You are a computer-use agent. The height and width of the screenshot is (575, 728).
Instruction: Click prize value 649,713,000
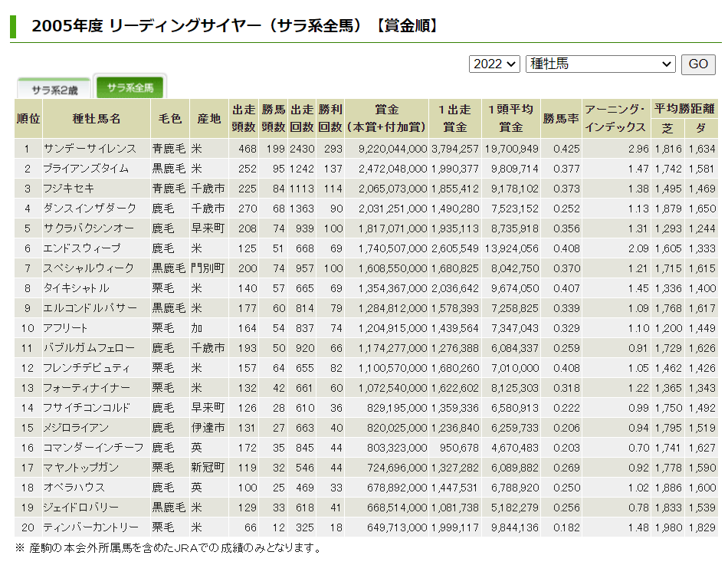396,527
